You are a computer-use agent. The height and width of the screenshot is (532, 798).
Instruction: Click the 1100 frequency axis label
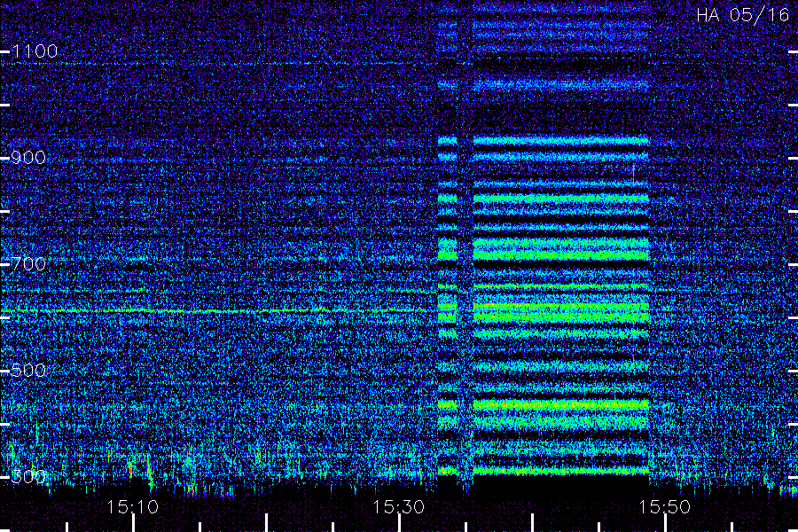35,51
